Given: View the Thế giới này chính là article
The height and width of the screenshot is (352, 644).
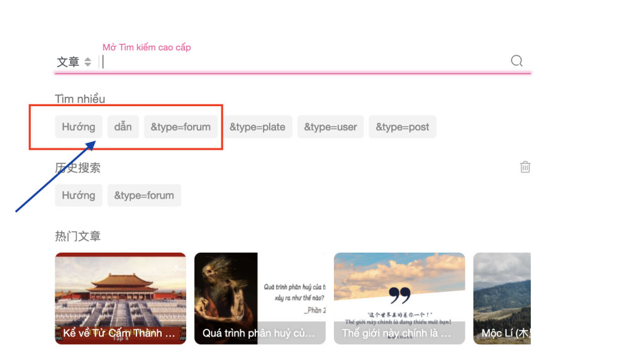Looking at the screenshot, I should [399, 299].
